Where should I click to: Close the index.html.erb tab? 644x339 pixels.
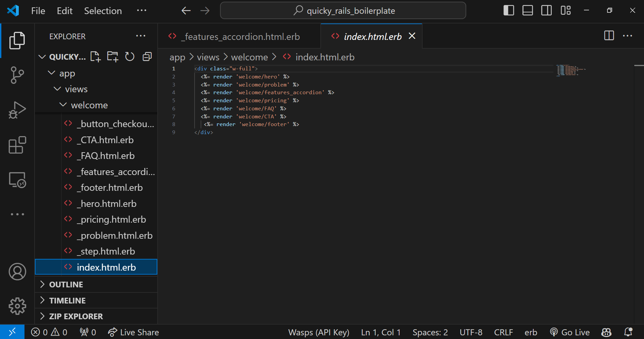click(412, 36)
